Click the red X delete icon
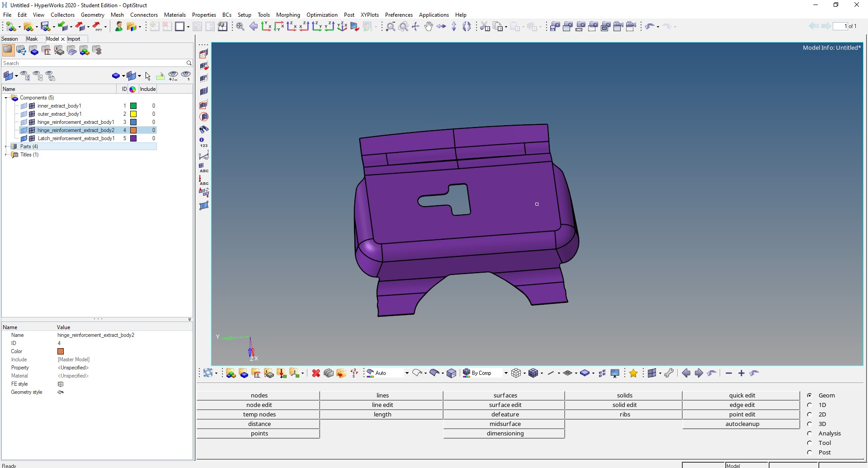 pyautogui.click(x=316, y=373)
